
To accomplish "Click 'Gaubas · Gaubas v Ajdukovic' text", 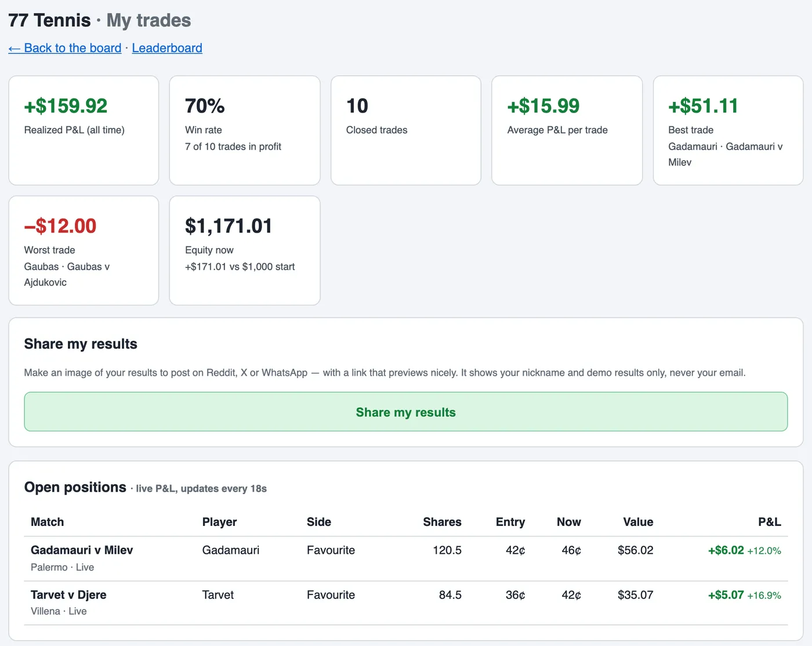I will tap(67, 274).
